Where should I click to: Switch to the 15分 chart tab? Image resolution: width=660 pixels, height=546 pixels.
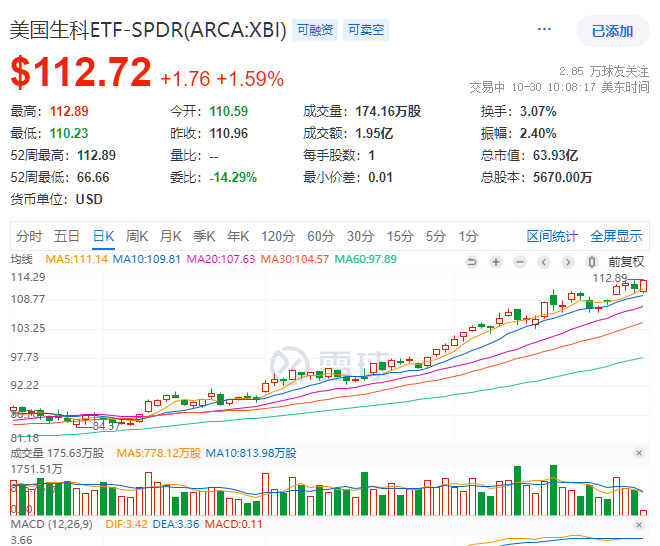click(400, 236)
